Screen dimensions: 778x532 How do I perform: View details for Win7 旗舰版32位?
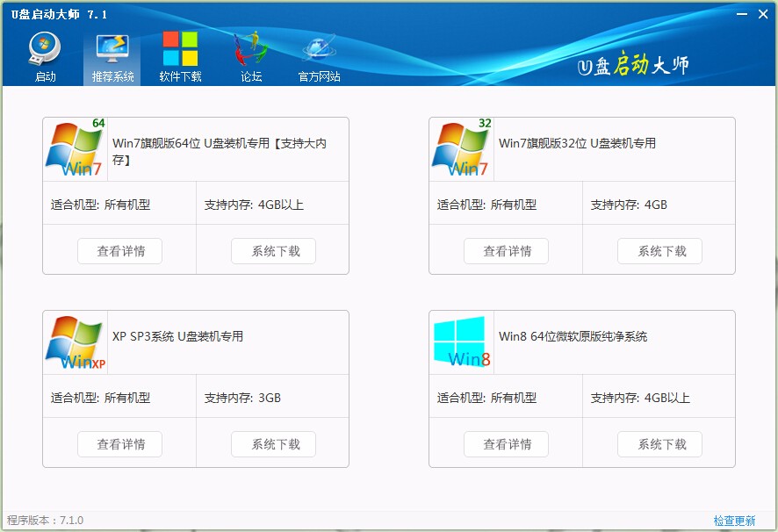click(506, 250)
